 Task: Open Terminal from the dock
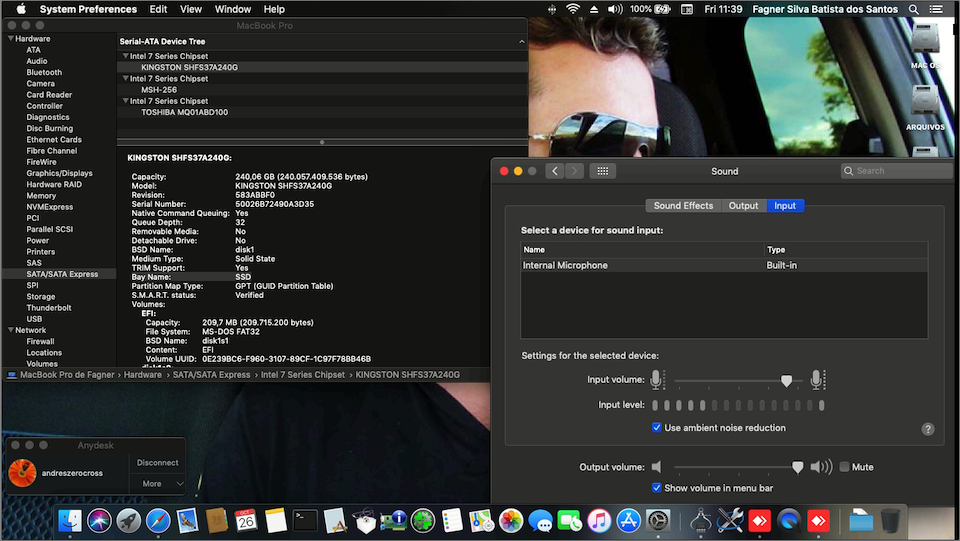[x=305, y=520]
